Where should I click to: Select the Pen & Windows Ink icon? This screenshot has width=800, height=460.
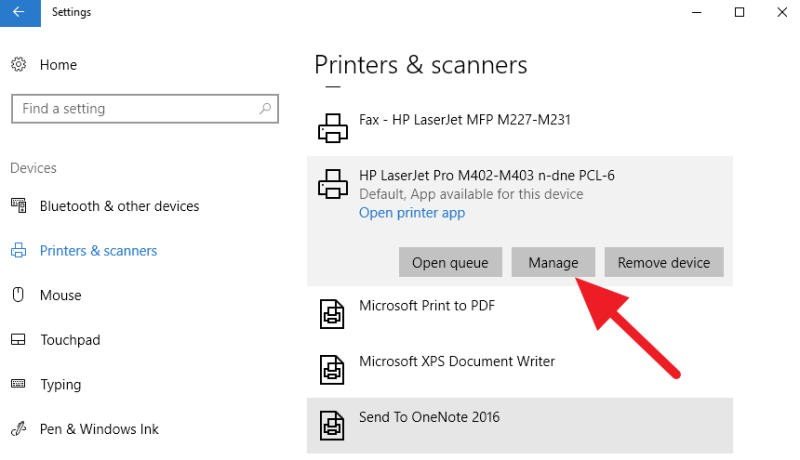[18, 429]
